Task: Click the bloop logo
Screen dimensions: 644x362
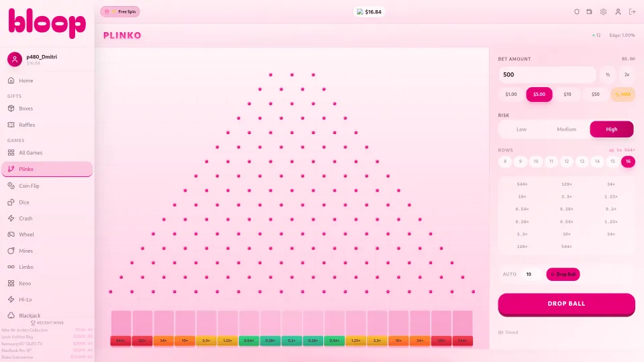Action: point(47,23)
